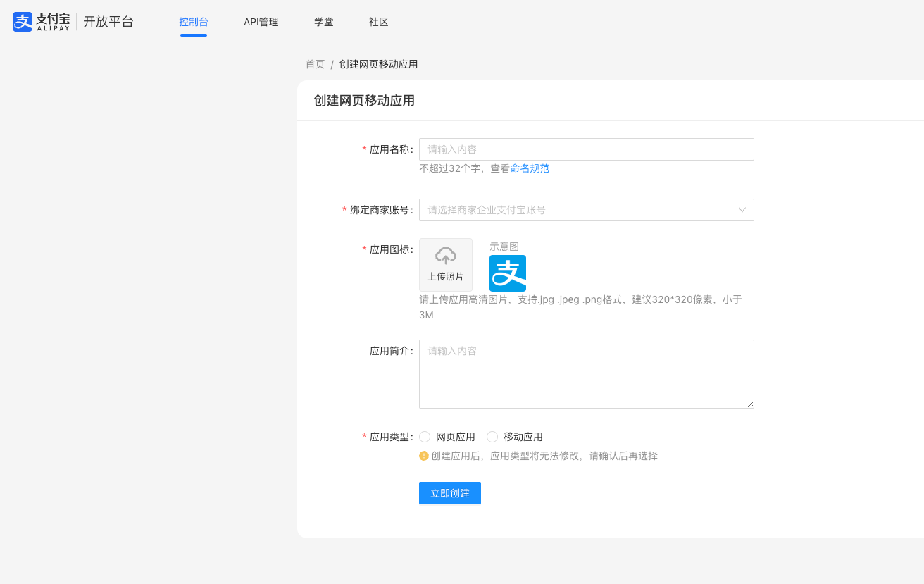Screen dimensions: 924x584
Task: Open the 绑定商家账号 dropdown
Action: [x=587, y=210]
